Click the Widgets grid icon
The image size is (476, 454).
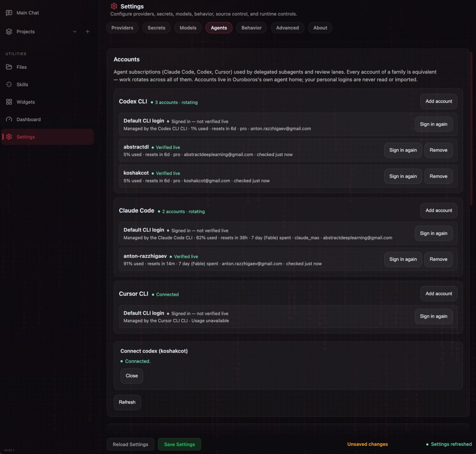9,102
